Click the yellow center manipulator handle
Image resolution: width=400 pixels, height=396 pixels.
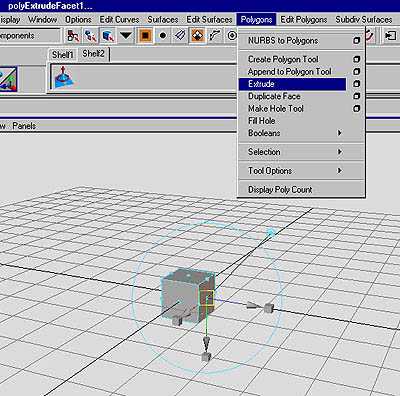207,298
